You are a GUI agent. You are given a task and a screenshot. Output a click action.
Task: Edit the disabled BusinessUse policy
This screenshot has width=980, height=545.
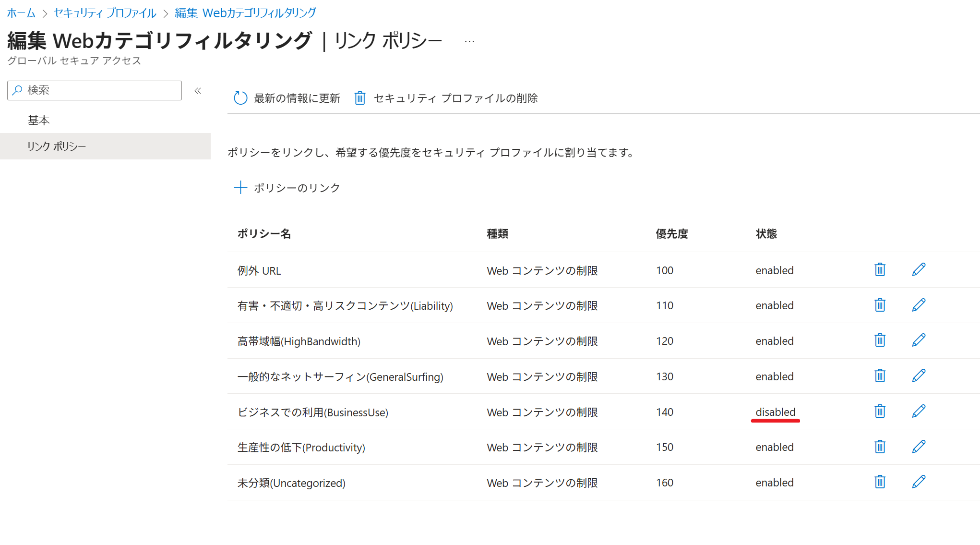click(x=919, y=412)
